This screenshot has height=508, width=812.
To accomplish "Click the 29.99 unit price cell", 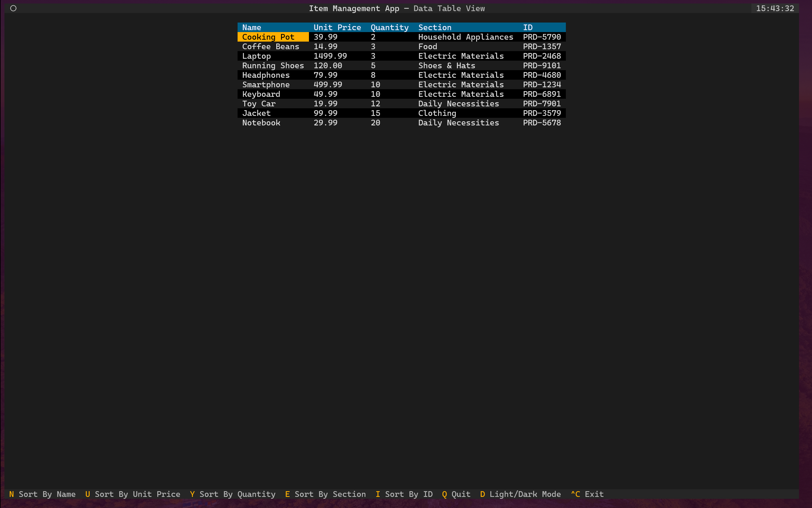I will point(337,123).
